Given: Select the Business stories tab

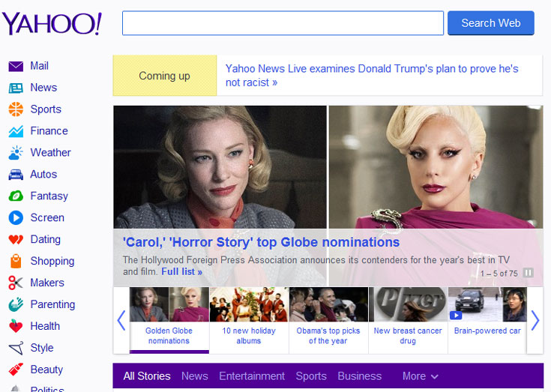Looking at the screenshot, I should tap(359, 376).
